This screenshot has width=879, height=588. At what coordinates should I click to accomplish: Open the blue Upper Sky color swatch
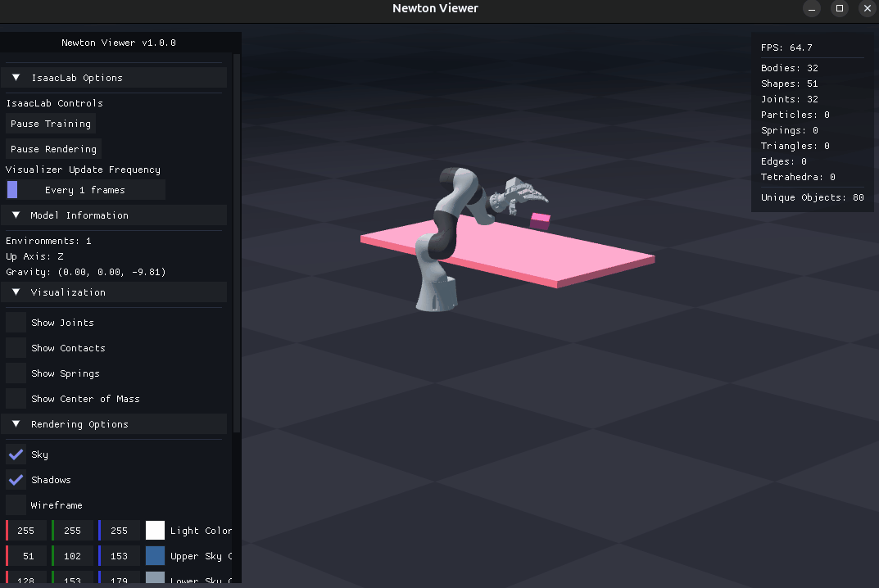pyautogui.click(x=155, y=556)
